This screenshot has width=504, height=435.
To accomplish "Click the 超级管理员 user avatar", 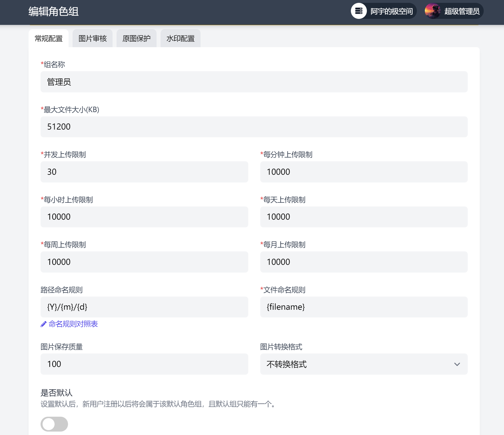I will point(433,11).
